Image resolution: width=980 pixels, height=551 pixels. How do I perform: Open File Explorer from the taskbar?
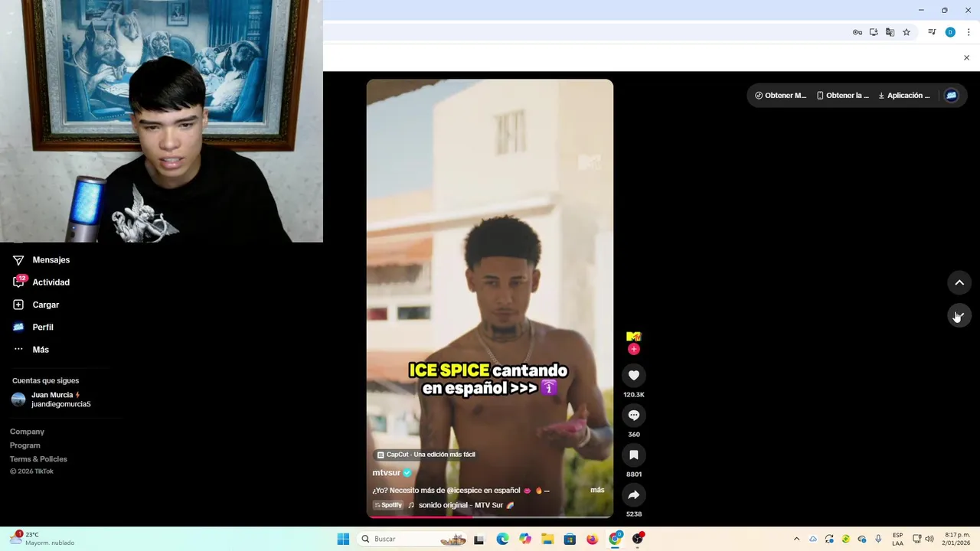[547, 539]
